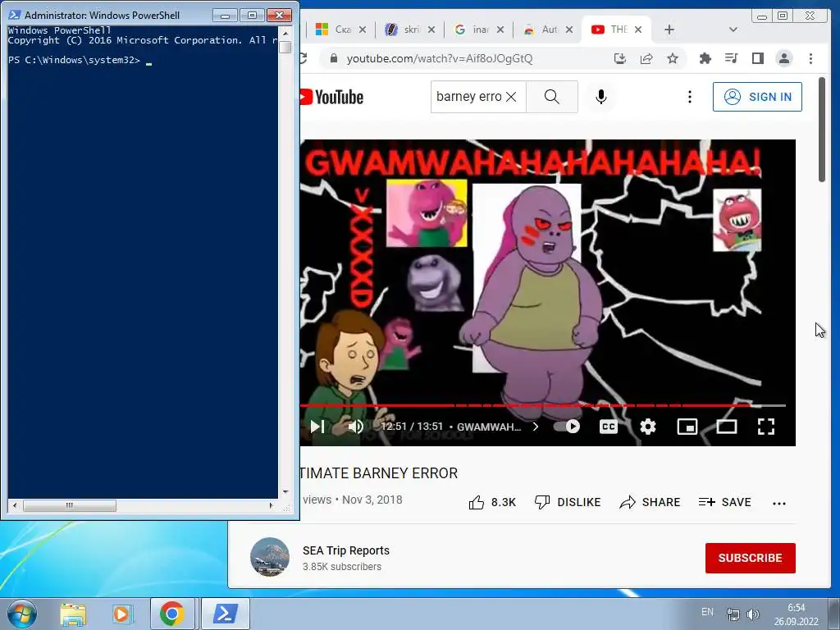The width and height of the screenshot is (840, 630).
Task: Click PowerShell horizontal scrollbar thumb
Action: click(70, 505)
